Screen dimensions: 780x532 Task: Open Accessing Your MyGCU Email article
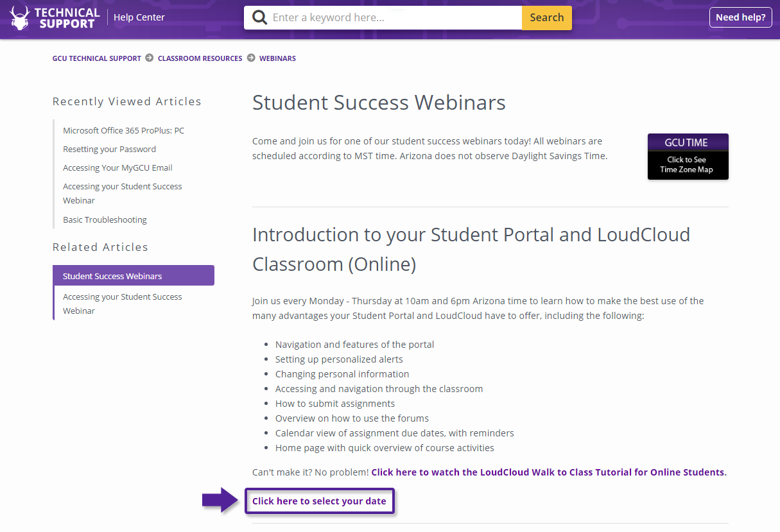click(117, 167)
